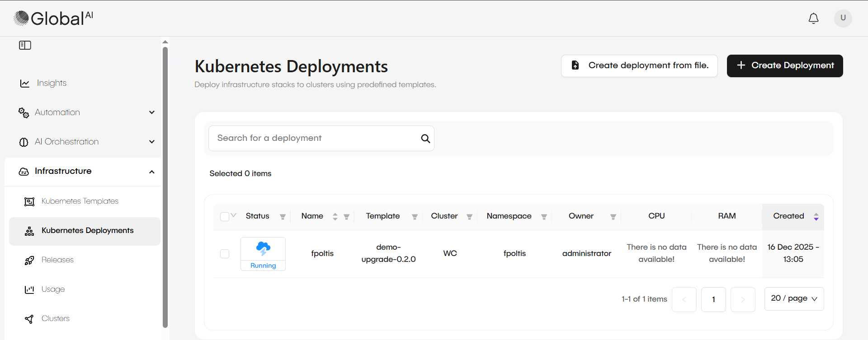Open the 20 / page size dropdown
This screenshot has width=868, height=340.
pos(794,298)
